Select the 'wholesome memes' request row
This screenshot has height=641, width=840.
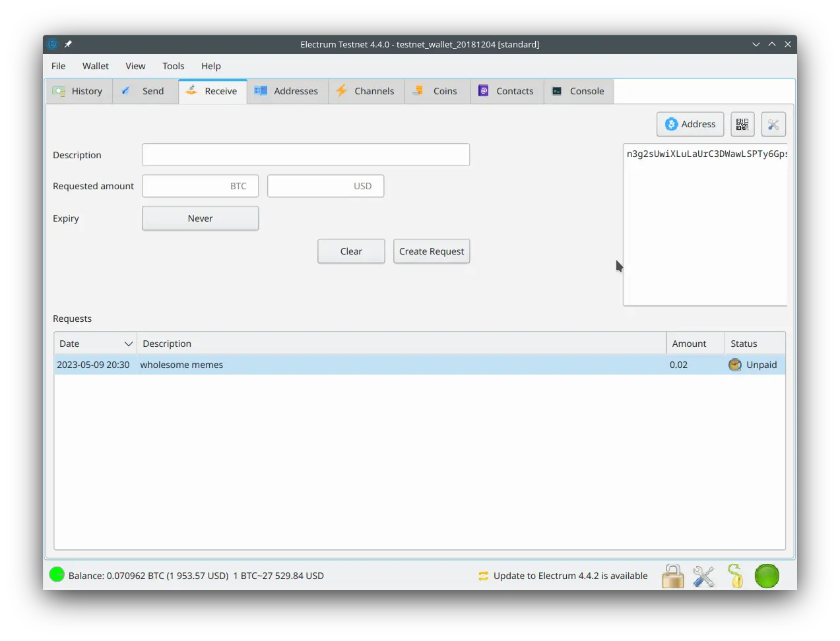[x=420, y=365]
